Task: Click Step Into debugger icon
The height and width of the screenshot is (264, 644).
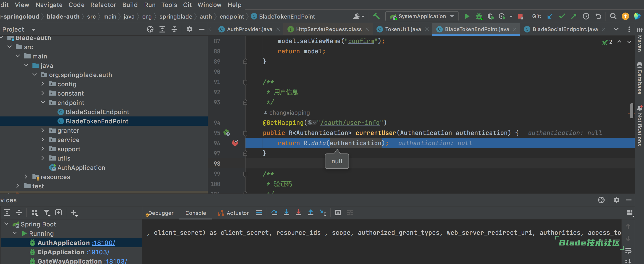Action: click(x=287, y=213)
